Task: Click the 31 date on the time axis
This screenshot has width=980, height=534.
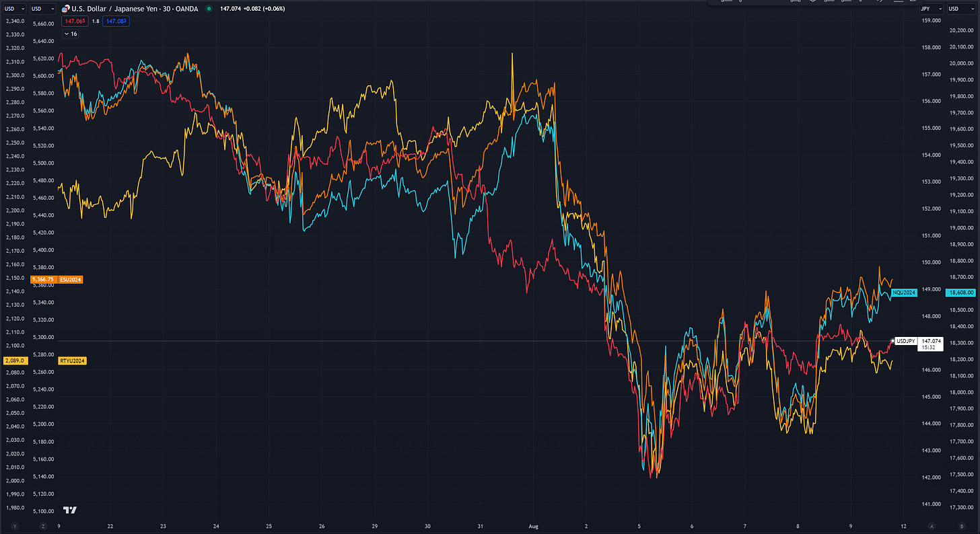Action: click(x=480, y=526)
